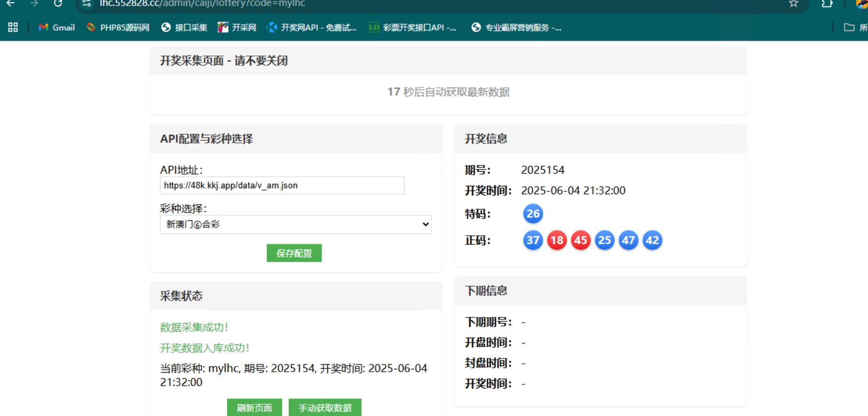Click the browser back arrow
Image resolution: width=868 pixels, height=416 pixels.
10,3
